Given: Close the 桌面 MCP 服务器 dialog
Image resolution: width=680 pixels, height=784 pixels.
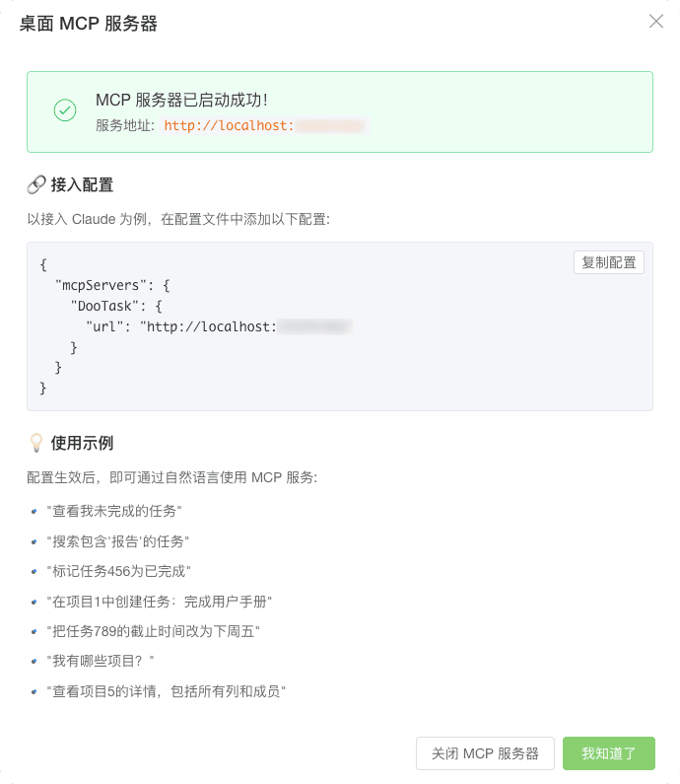Looking at the screenshot, I should [x=656, y=22].
